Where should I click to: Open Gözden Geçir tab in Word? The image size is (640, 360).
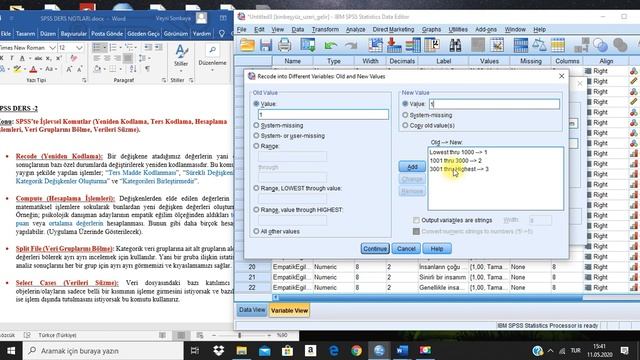(x=143, y=33)
